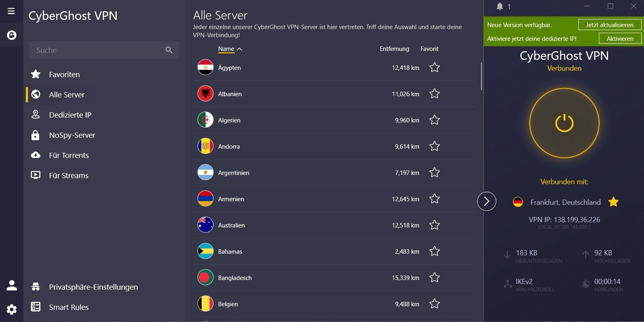Click the 183 KB downloaded value
This screenshot has width=644, height=322.
pos(527,253)
